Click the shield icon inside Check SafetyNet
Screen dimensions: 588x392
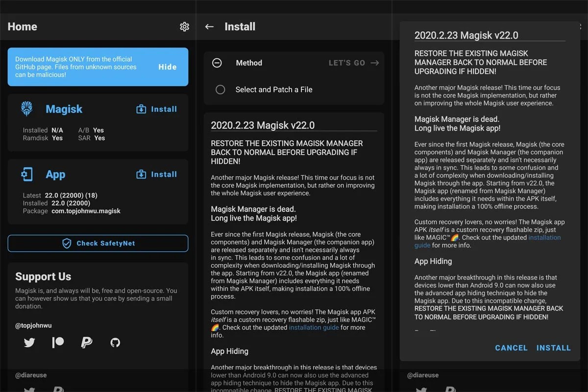(x=67, y=243)
